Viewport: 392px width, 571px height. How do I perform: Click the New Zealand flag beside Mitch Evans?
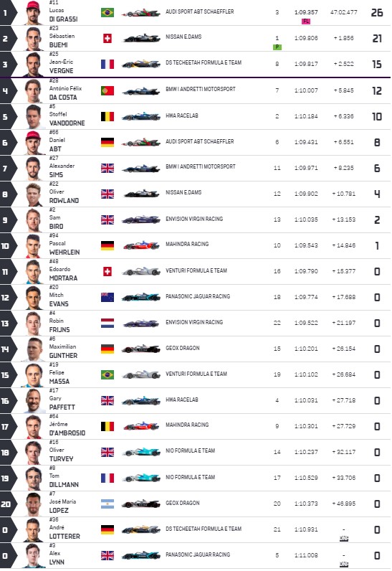[x=107, y=298]
